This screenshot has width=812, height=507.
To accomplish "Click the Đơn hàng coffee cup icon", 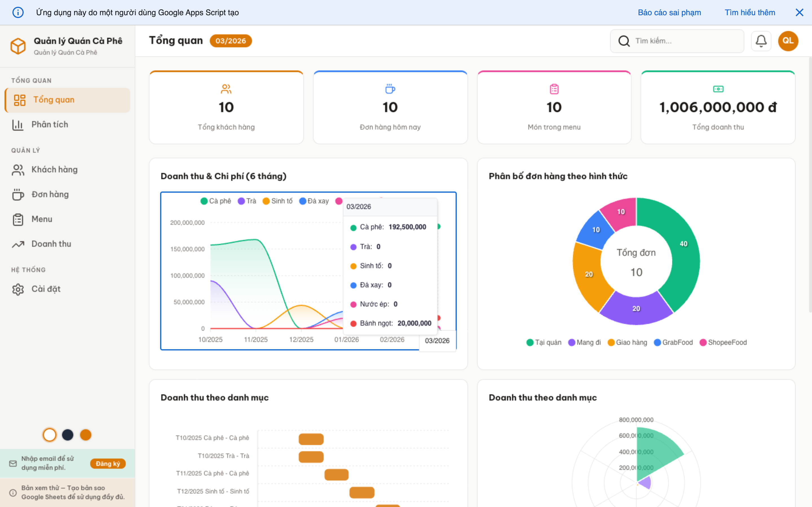I will [x=18, y=194].
